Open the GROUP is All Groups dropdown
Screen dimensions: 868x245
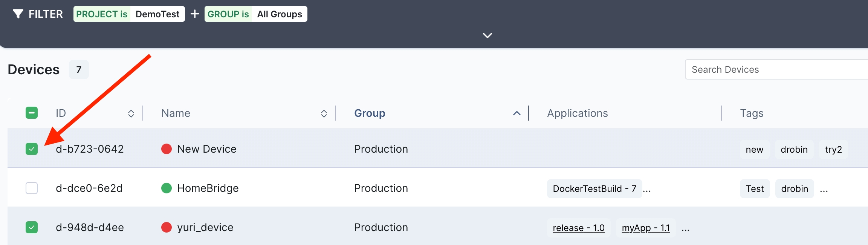[256, 14]
